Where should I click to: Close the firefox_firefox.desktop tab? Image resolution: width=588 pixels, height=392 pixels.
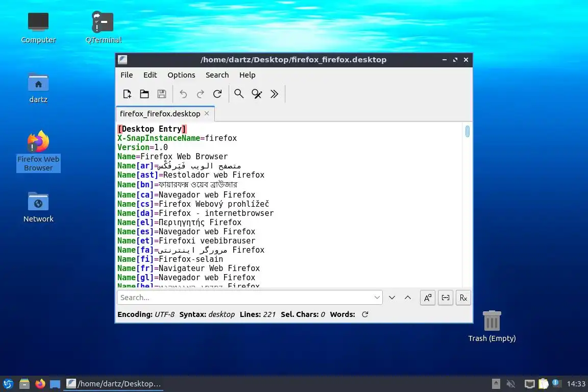coord(207,113)
